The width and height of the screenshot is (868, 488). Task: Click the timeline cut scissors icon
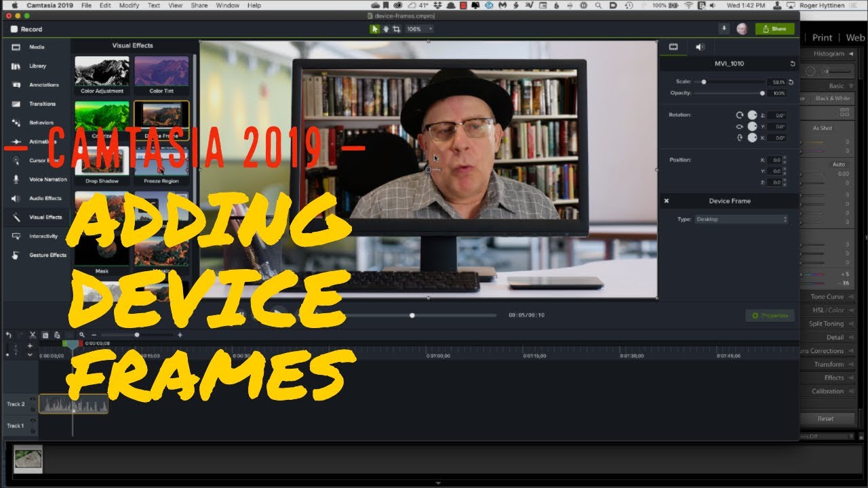33,335
